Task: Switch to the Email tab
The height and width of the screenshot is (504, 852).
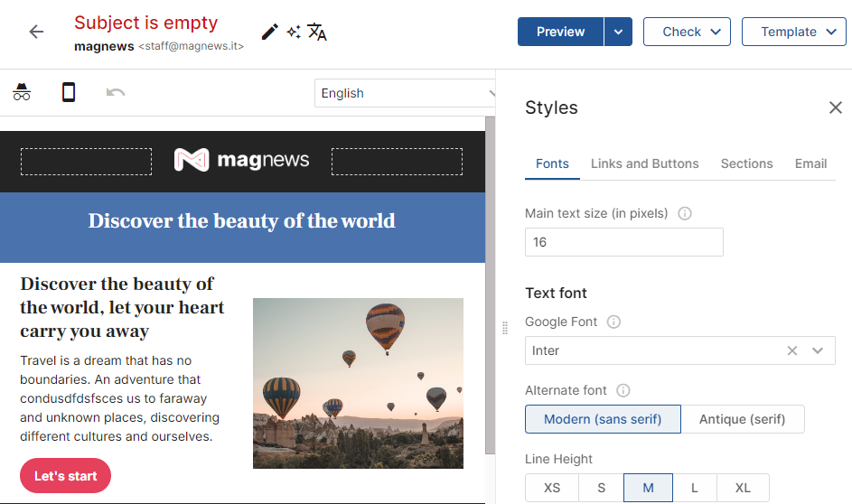Action: (810, 163)
